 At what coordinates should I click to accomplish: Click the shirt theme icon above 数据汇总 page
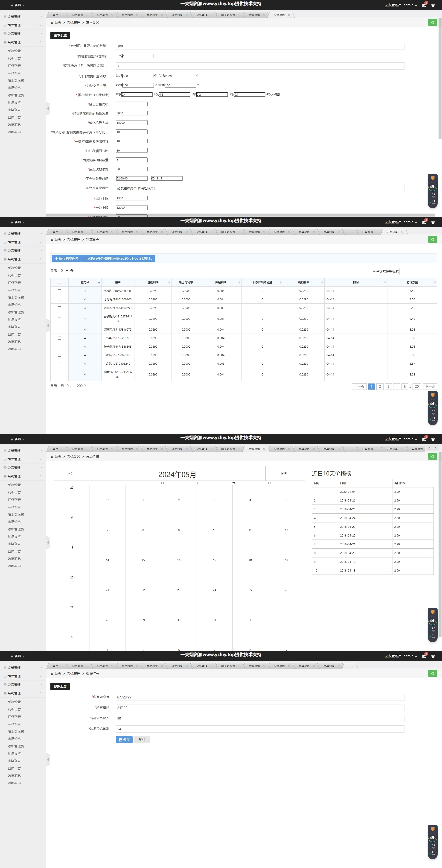[x=433, y=656]
